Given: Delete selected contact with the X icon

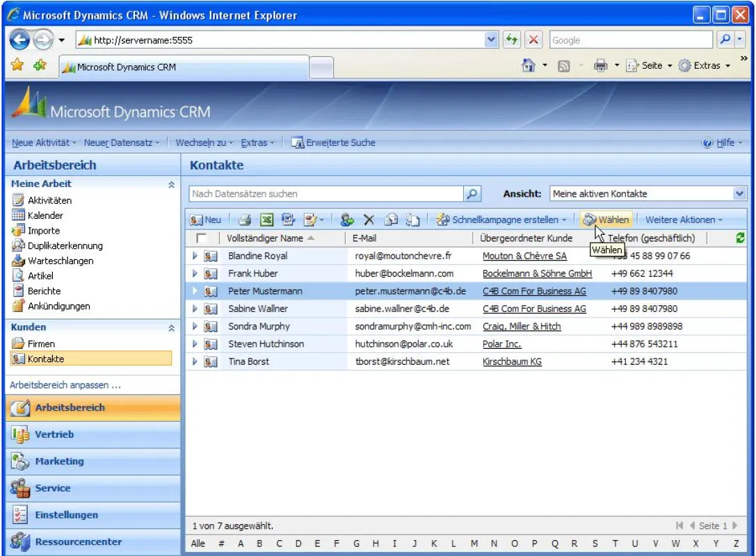Looking at the screenshot, I should [369, 220].
